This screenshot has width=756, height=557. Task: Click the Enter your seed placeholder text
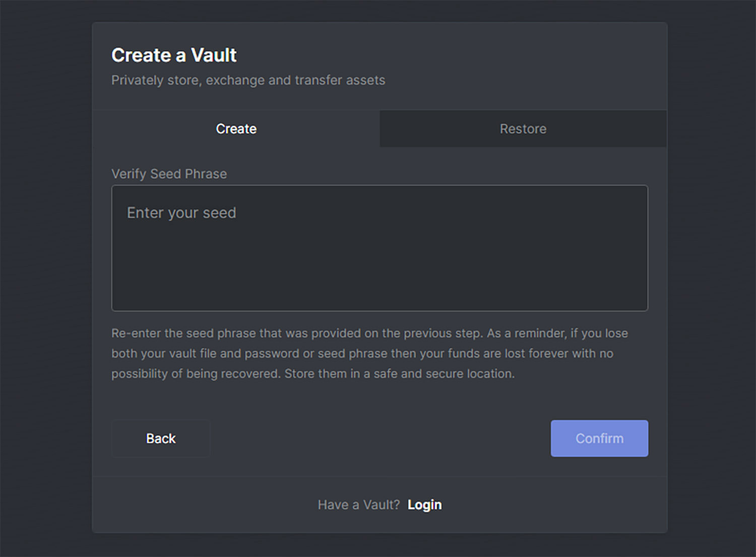click(181, 213)
